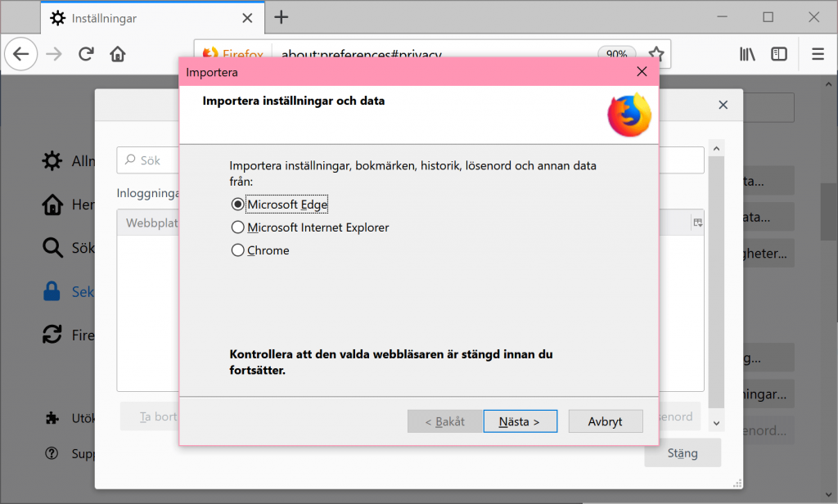Click scroll up arrow in logins dialog
The image size is (838, 504).
pos(716,149)
